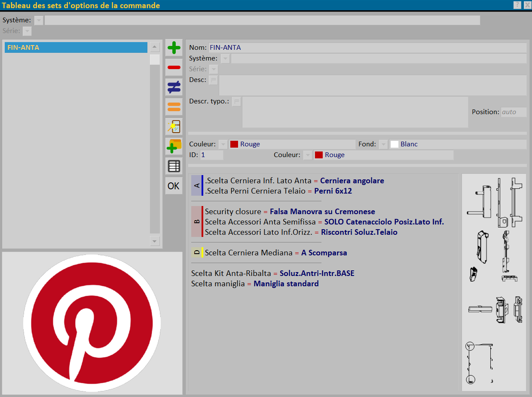Open the Système dropdown in the top header

(39, 20)
